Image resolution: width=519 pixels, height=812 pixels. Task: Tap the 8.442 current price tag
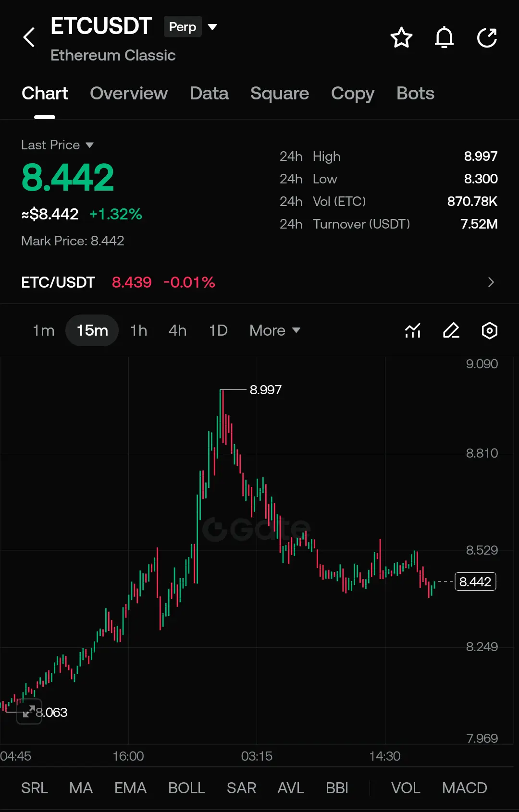475,582
